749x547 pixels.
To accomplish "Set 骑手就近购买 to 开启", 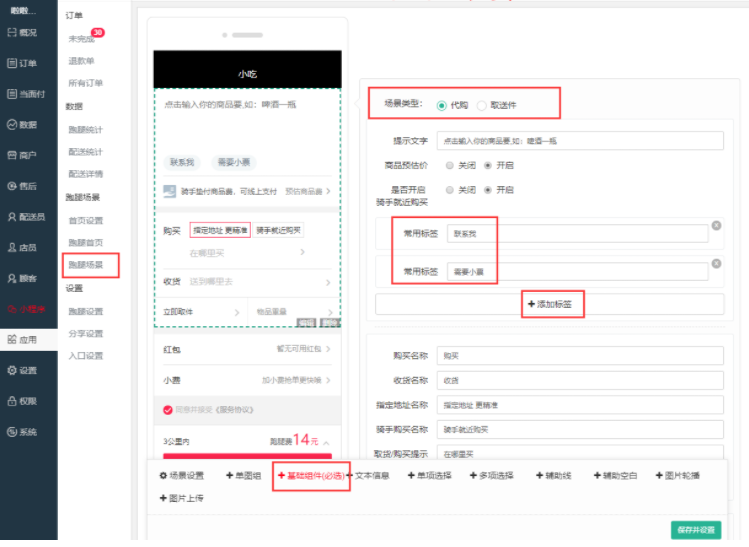I will 488,190.
